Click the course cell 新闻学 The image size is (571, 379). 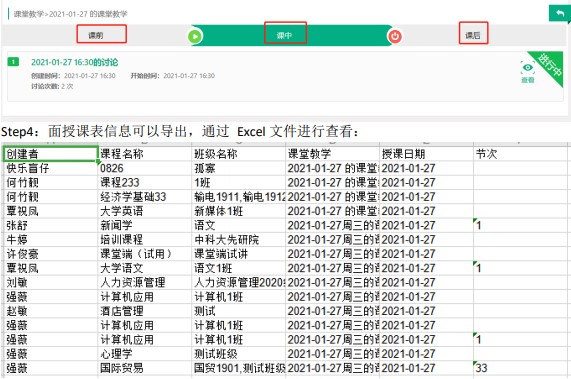coord(145,225)
